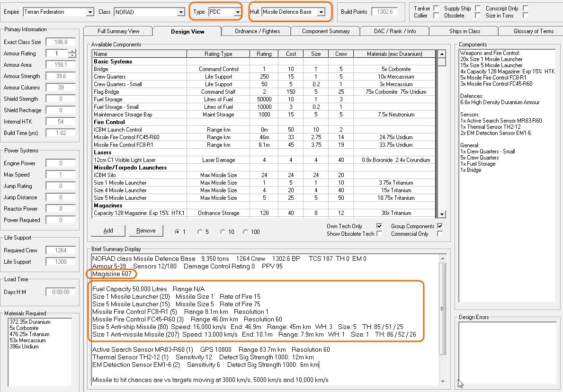
Task: Select 12cm C1 Visible Light Laser row
Action: [264, 160]
